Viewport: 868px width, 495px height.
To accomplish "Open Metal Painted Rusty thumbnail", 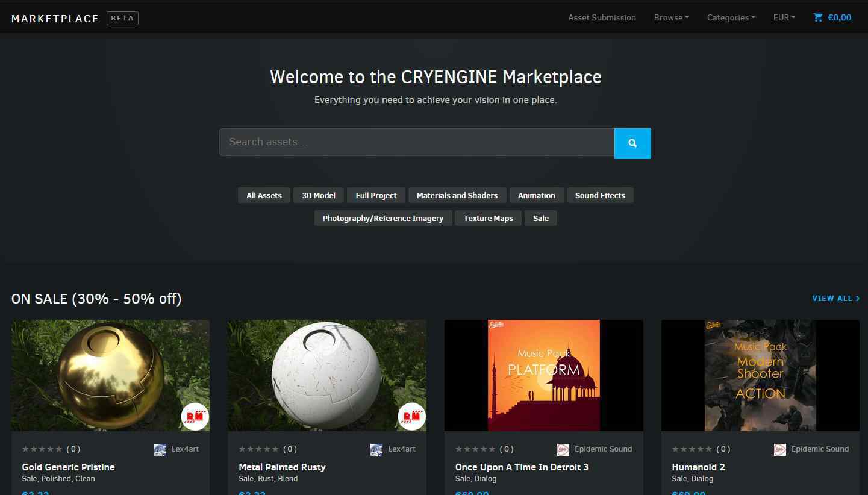I will click(x=327, y=375).
